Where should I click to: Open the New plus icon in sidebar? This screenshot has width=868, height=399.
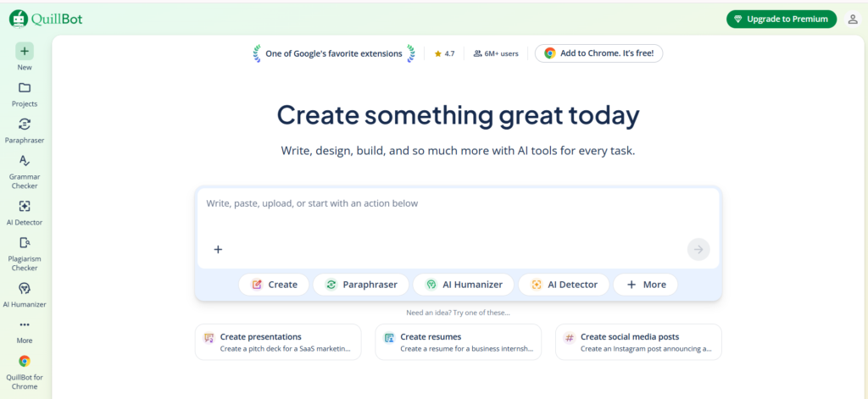(x=25, y=51)
